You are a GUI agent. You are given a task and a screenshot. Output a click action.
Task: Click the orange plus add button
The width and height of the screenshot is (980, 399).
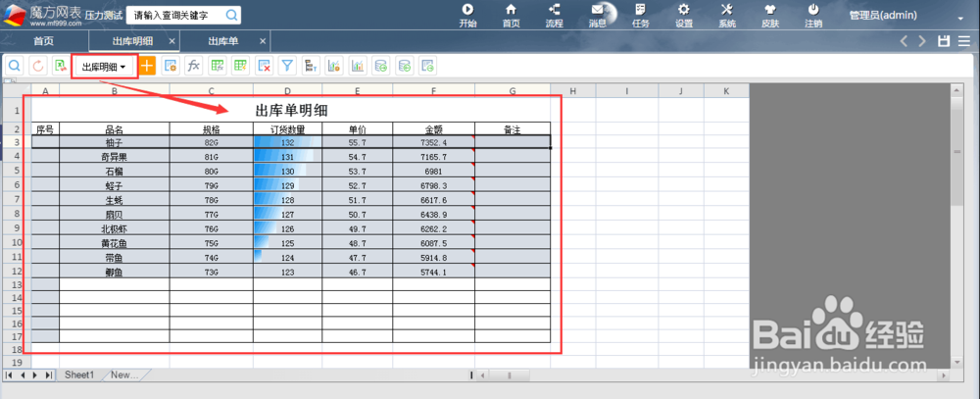147,66
